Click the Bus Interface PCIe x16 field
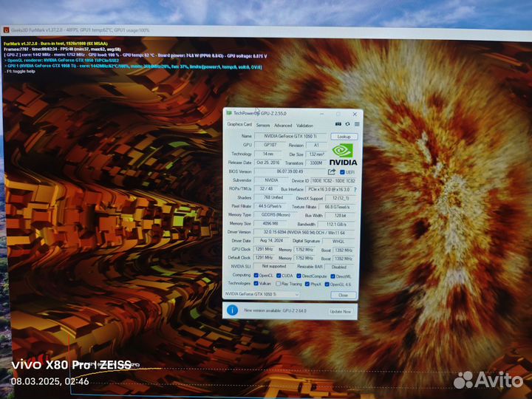The height and width of the screenshot is (399, 532). [329, 190]
